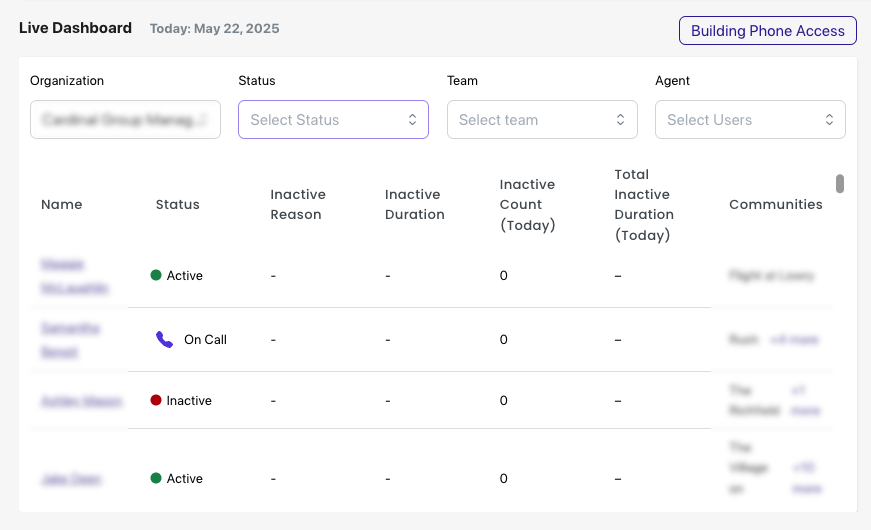The height and width of the screenshot is (530, 871).
Task: Open the Select Users dropdown
Action: point(750,119)
